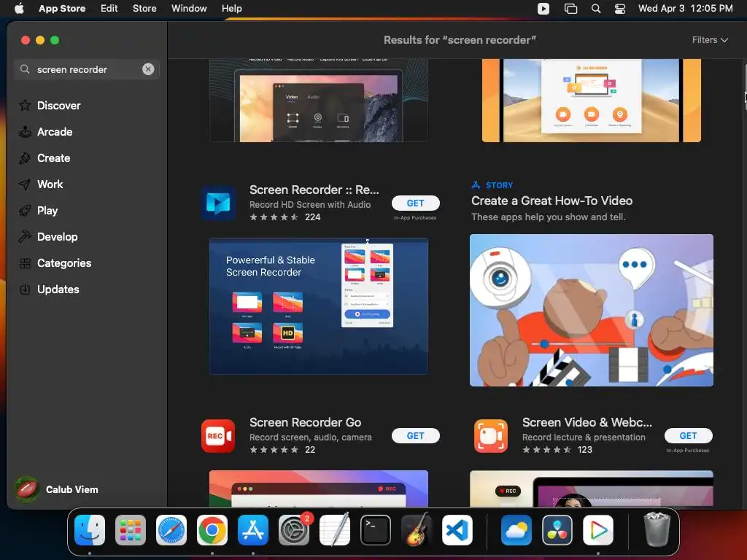
Task: Open Finder from the dock
Action: [90, 530]
